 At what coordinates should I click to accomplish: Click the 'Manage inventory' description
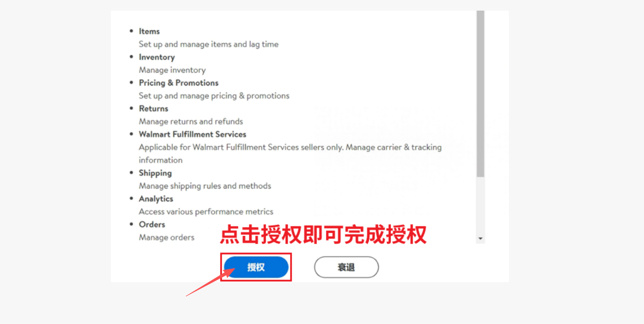[x=172, y=70]
